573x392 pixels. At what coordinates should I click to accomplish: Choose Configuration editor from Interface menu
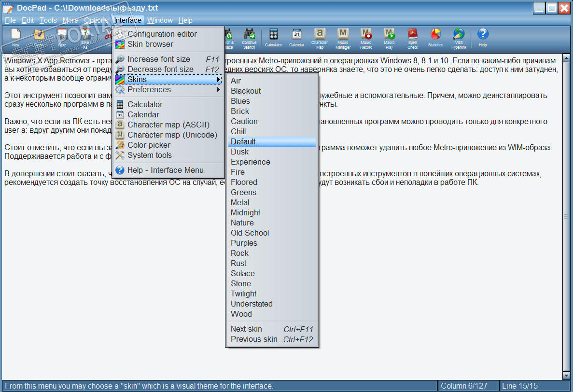click(168, 34)
